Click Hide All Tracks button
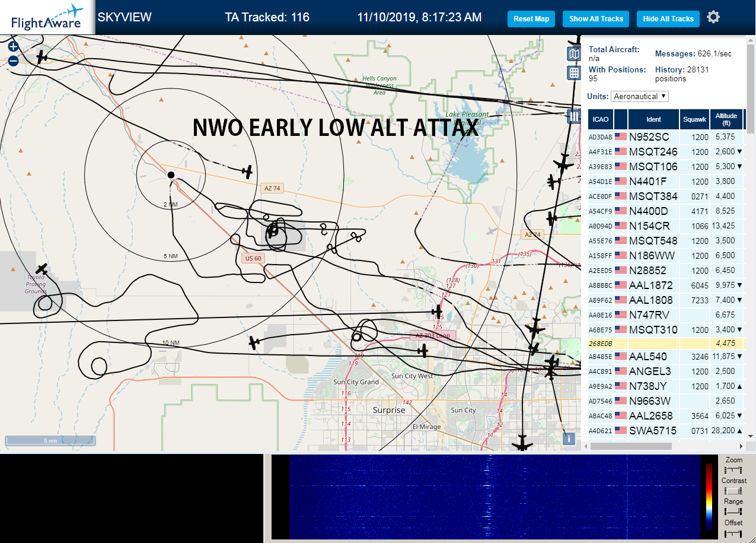 pos(668,19)
